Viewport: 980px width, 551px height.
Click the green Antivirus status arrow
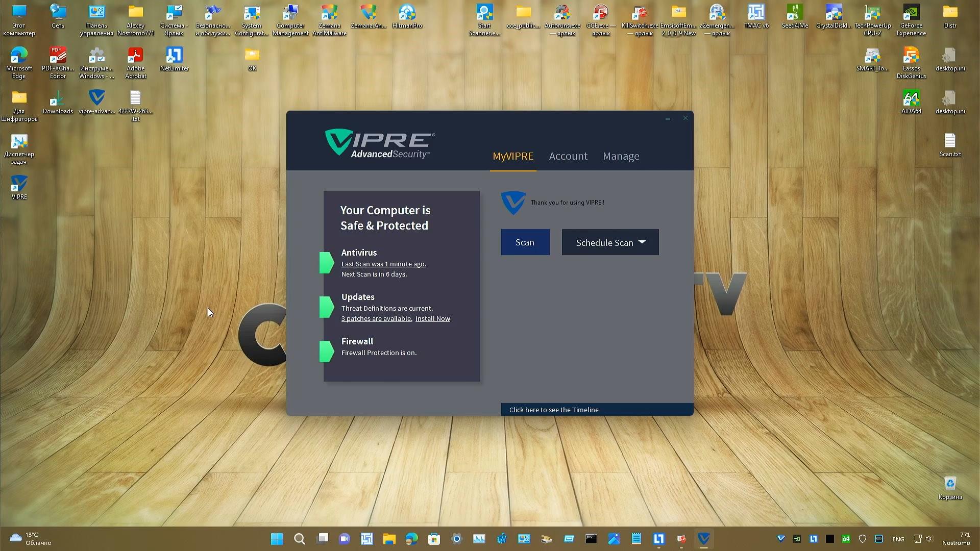327,263
